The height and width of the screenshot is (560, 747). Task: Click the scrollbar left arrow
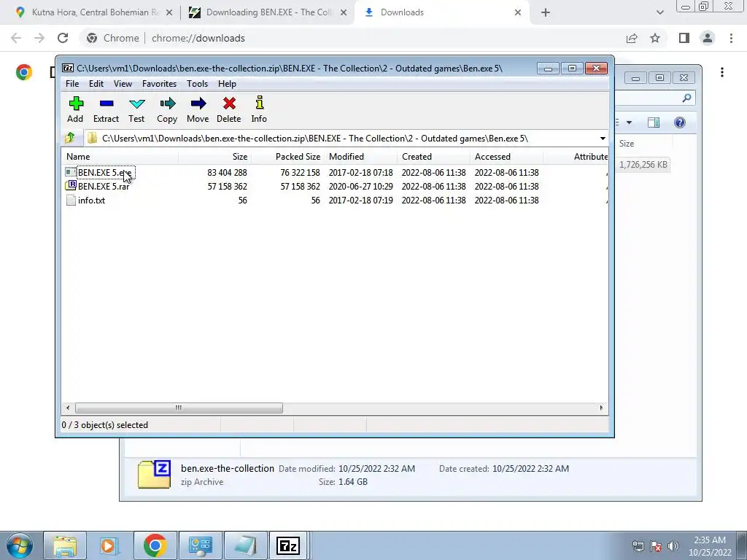[68, 408]
